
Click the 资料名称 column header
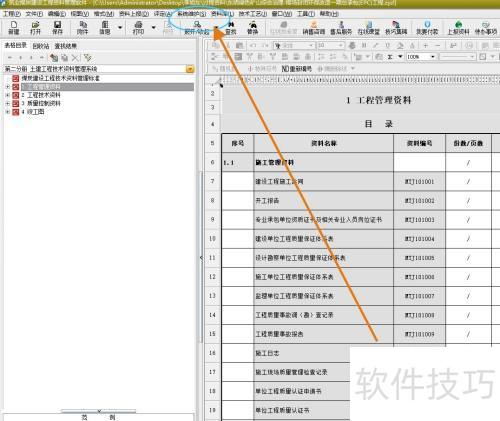click(323, 143)
